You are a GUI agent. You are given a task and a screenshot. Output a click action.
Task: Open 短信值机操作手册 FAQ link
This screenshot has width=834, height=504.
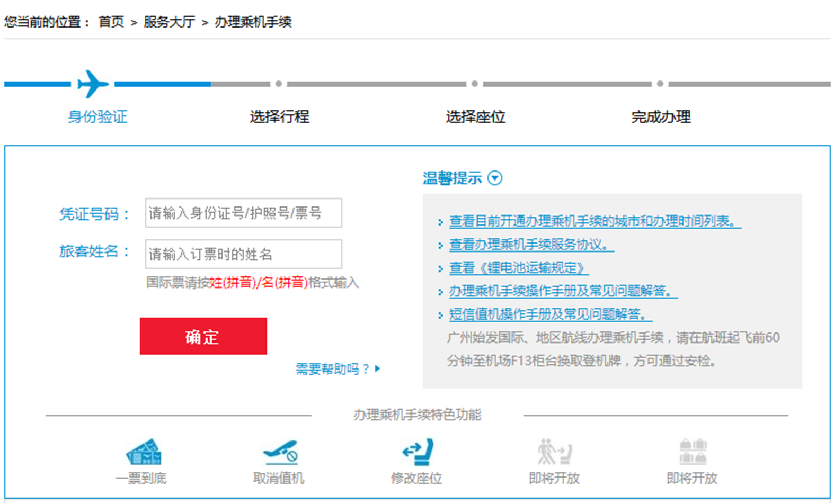click(x=550, y=314)
